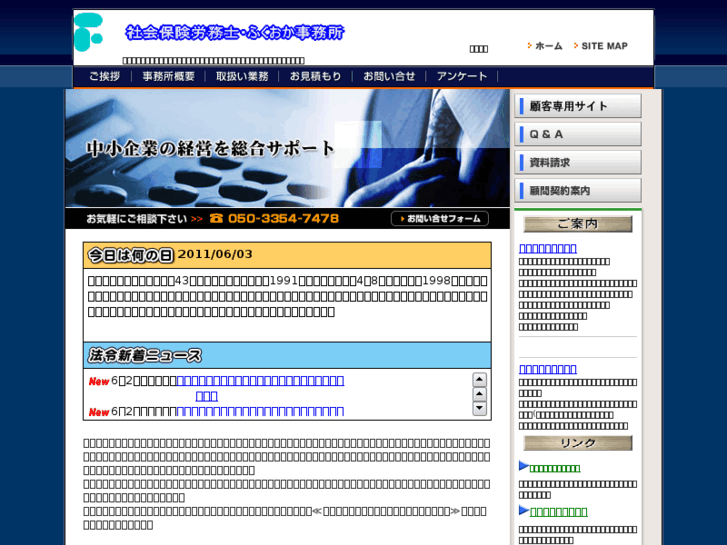Image resolution: width=727 pixels, height=545 pixels.
Task: Click the telephone icon beside the number
Action: (216, 218)
